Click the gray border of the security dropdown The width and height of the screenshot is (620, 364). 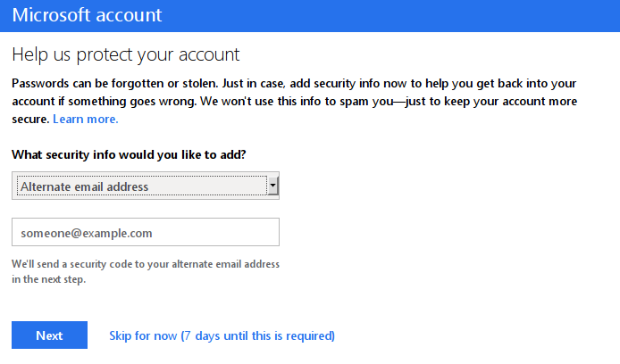click(146, 173)
